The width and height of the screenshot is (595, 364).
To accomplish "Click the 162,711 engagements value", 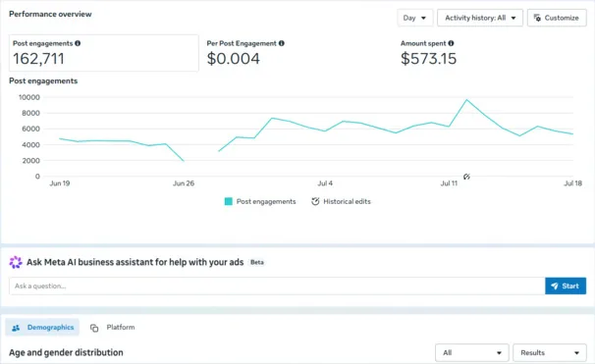I will click(38, 59).
